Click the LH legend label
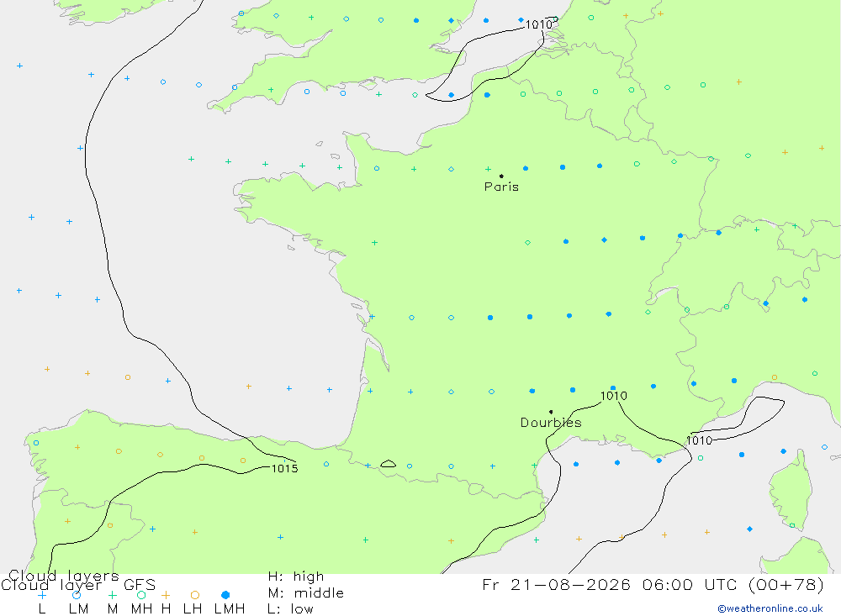Viewport: 841px width, 616px height. (x=192, y=609)
